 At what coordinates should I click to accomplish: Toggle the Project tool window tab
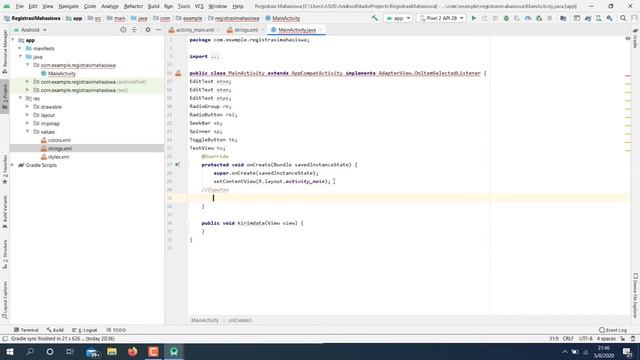5,96
